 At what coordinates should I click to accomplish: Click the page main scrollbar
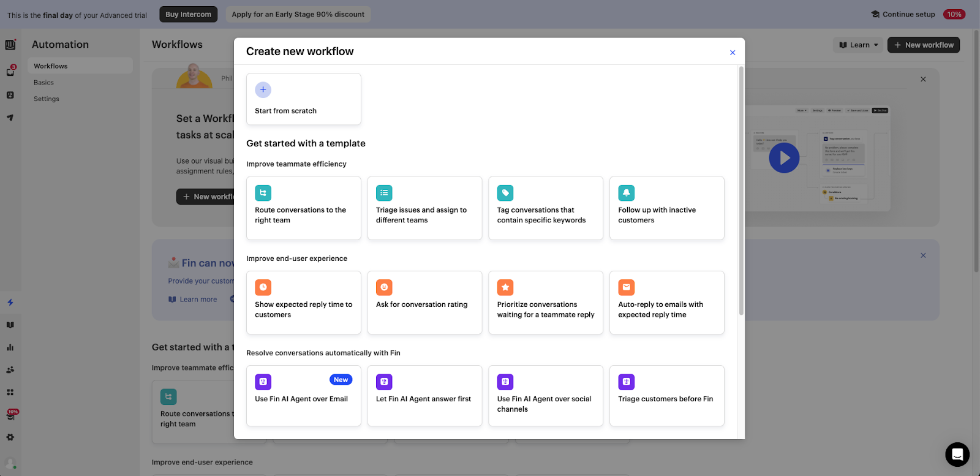[x=976, y=150]
